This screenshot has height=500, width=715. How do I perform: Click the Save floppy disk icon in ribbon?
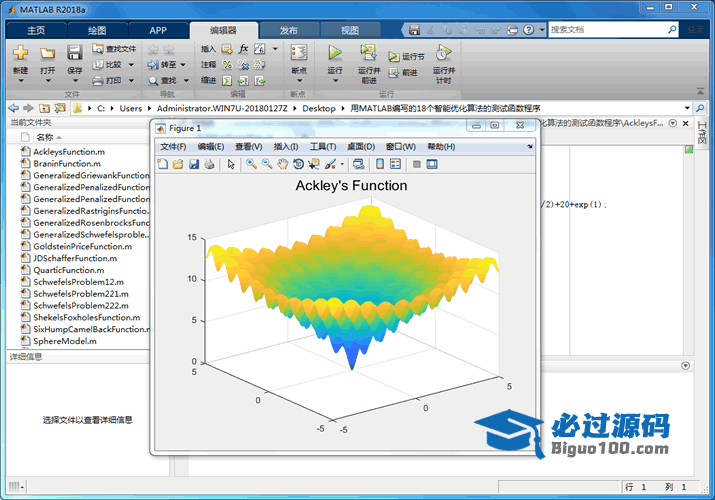[74, 53]
